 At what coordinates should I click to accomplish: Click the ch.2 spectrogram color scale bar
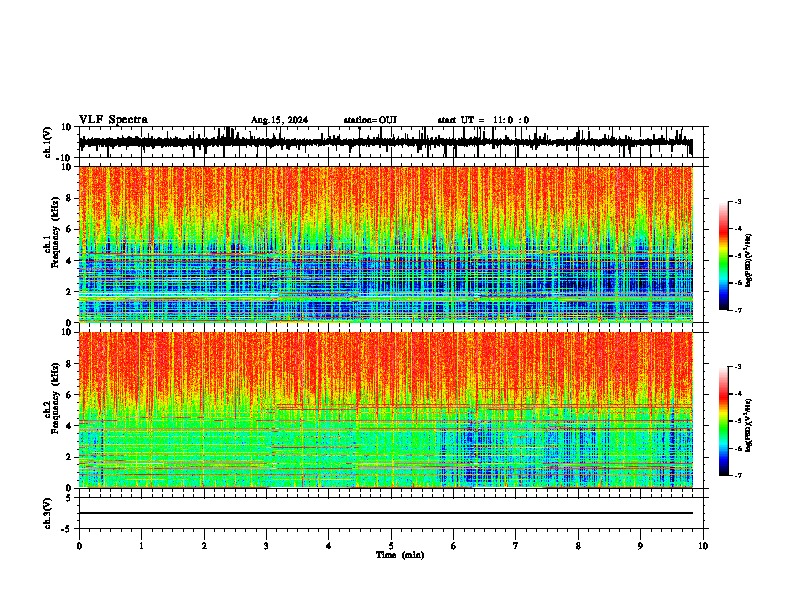724,421
